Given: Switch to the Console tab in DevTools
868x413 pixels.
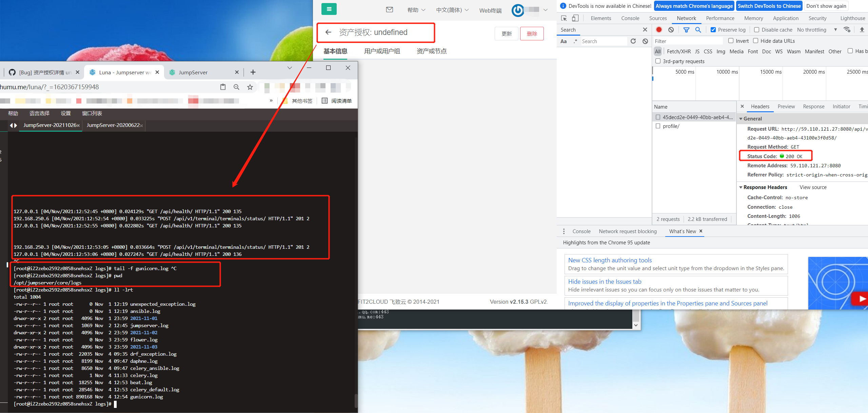Looking at the screenshot, I should 630,18.
